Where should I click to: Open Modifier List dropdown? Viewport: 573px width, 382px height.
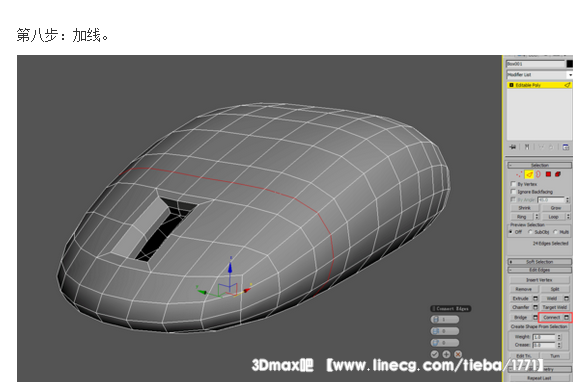570,75
